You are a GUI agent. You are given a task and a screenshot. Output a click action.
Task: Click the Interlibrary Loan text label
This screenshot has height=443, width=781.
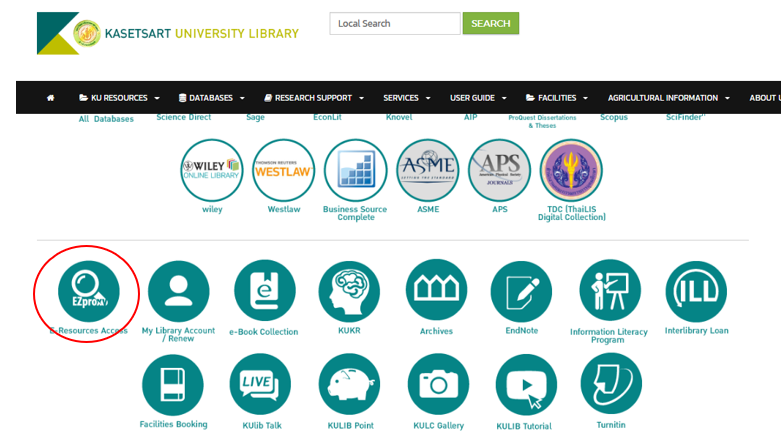pos(696,330)
